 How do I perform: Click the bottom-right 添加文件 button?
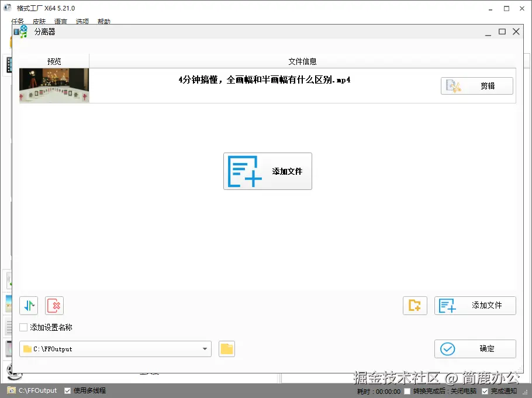475,305
